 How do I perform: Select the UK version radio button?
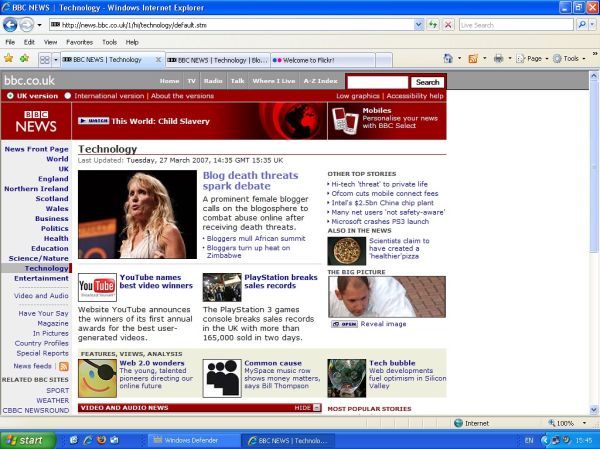(10, 96)
